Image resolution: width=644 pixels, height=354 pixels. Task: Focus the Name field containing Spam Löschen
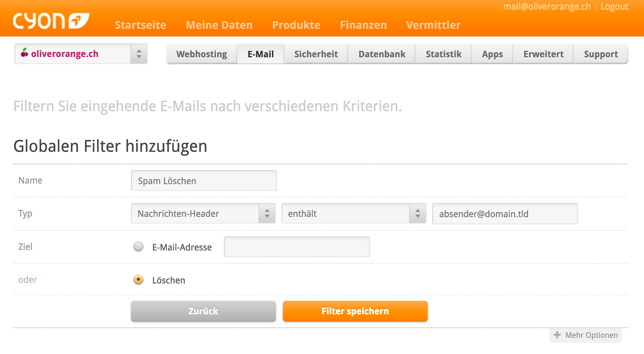[x=204, y=181]
